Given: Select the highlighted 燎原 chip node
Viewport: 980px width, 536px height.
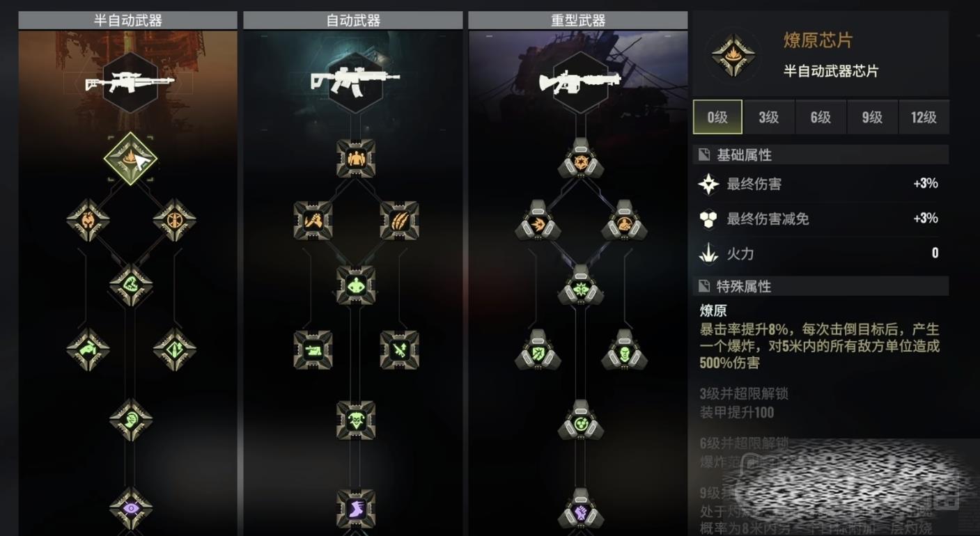Looking at the screenshot, I should pos(130,159).
